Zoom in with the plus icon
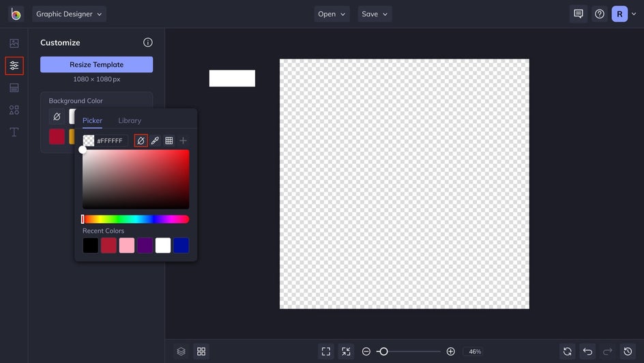Screen dimensions: 644x363 pos(450,351)
